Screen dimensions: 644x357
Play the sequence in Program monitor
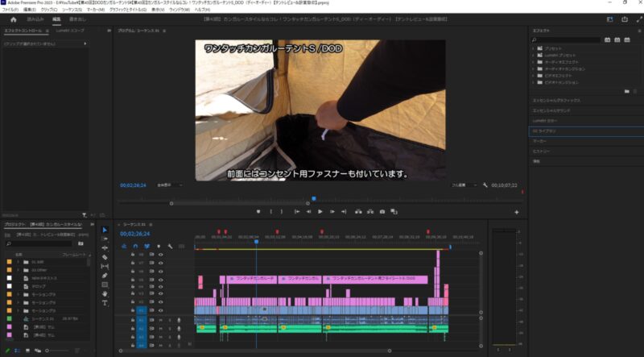click(320, 212)
